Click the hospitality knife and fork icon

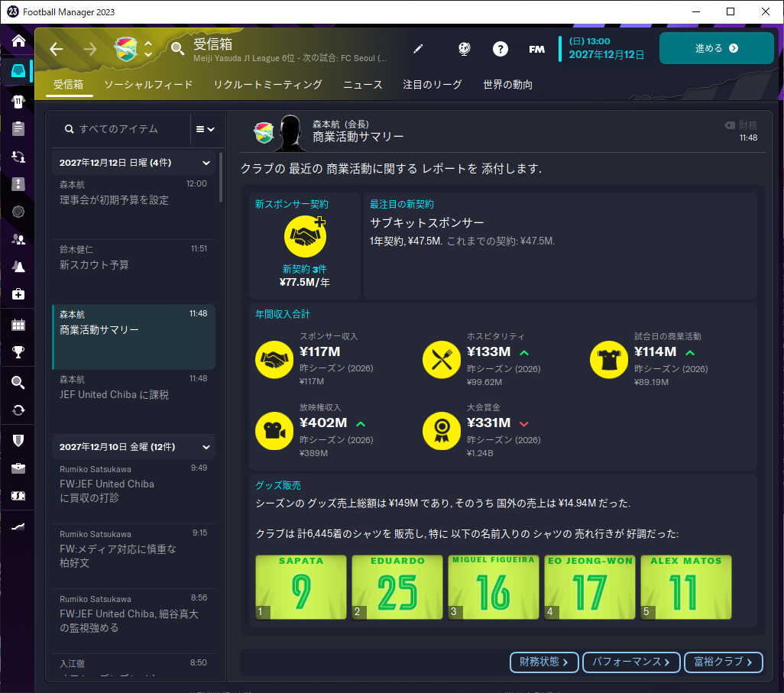coord(442,360)
